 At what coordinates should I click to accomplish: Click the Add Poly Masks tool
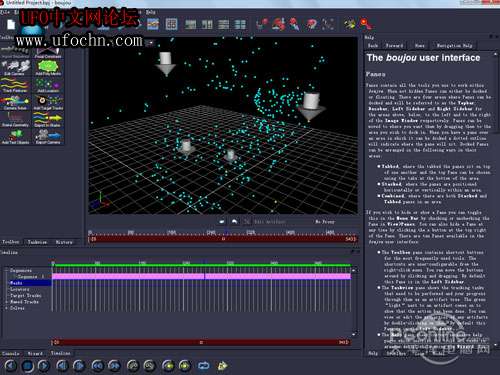tap(48, 68)
